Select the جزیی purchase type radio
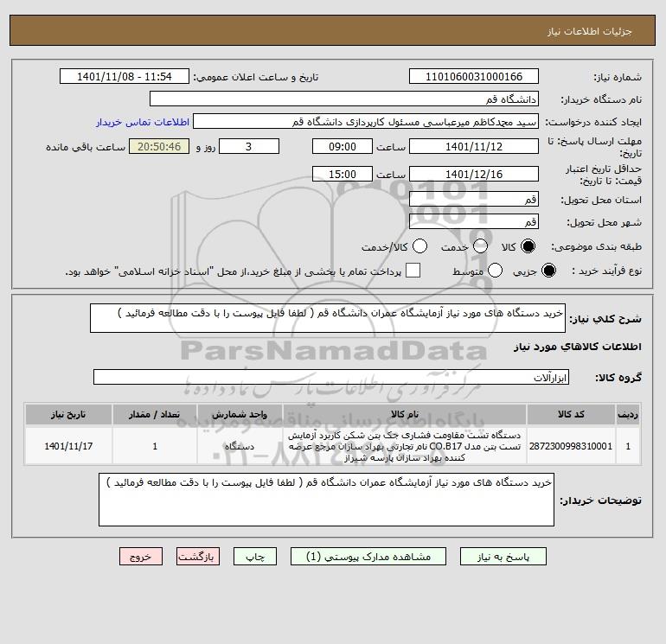 click(x=548, y=271)
